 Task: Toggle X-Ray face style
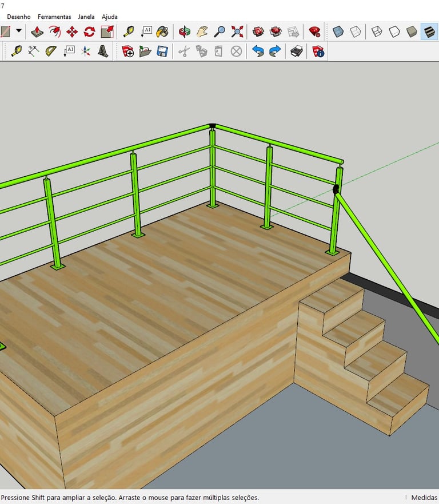tap(338, 31)
